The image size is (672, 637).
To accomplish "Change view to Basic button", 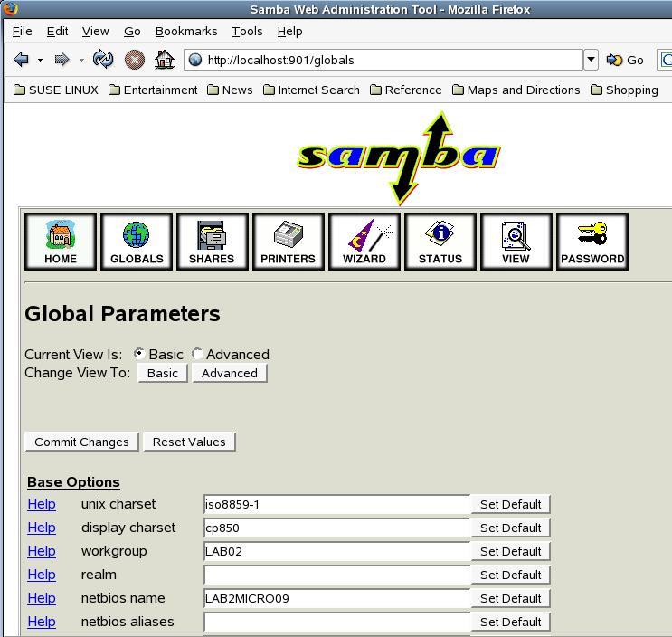I will click(163, 373).
